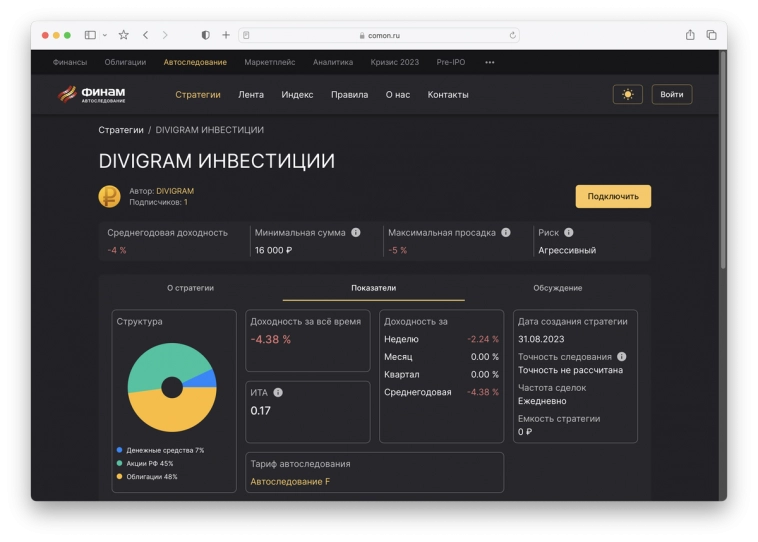Open the Лента navigation link
This screenshot has width=758, height=542.
[251, 95]
